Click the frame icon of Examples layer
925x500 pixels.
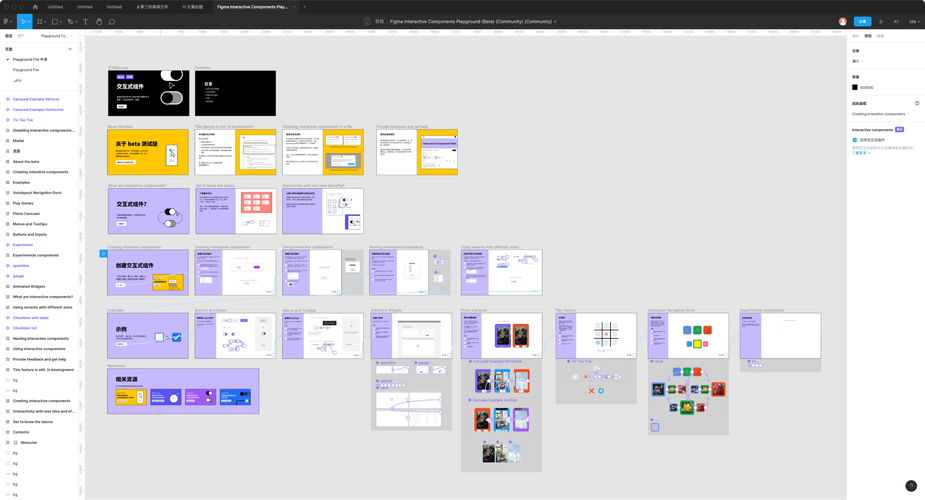[x=8, y=182]
